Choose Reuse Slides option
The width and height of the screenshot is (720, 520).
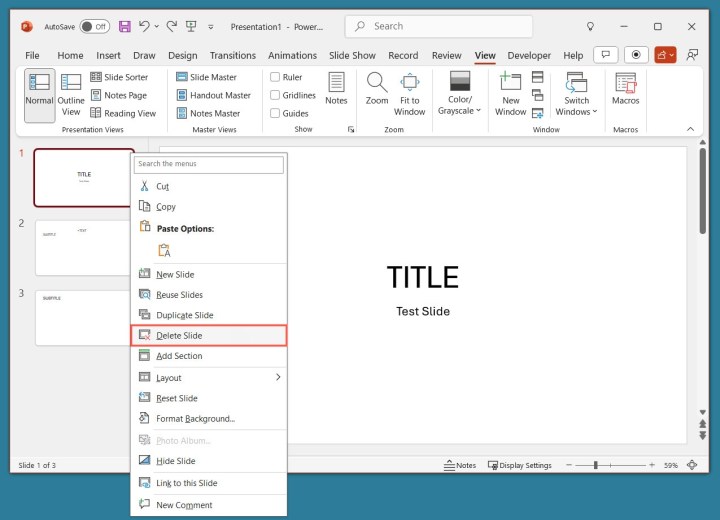click(x=209, y=294)
